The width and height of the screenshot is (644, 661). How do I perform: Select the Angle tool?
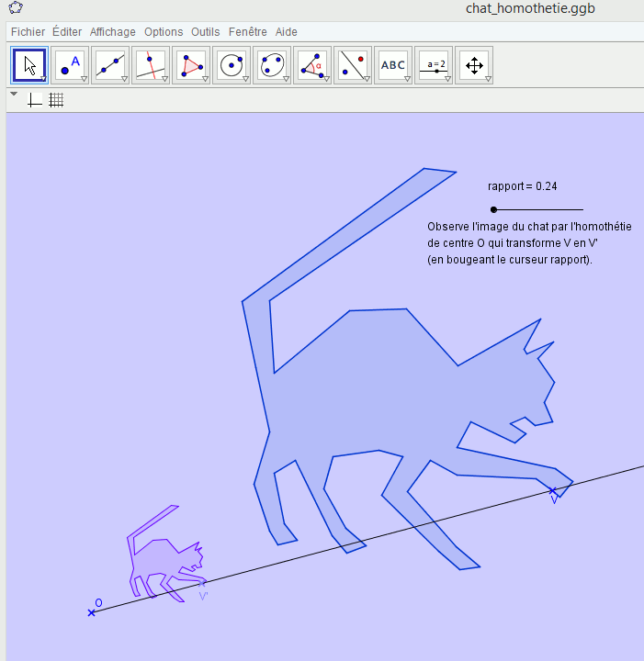point(312,65)
